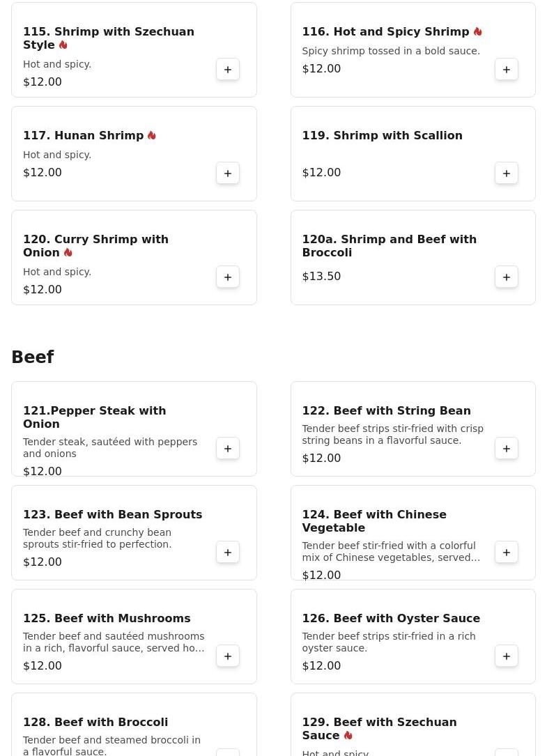The height and width of the screenshot is (756, 547).
Task: Add Hot and Spicy Shrimp to cart
Action: [507, 70]
